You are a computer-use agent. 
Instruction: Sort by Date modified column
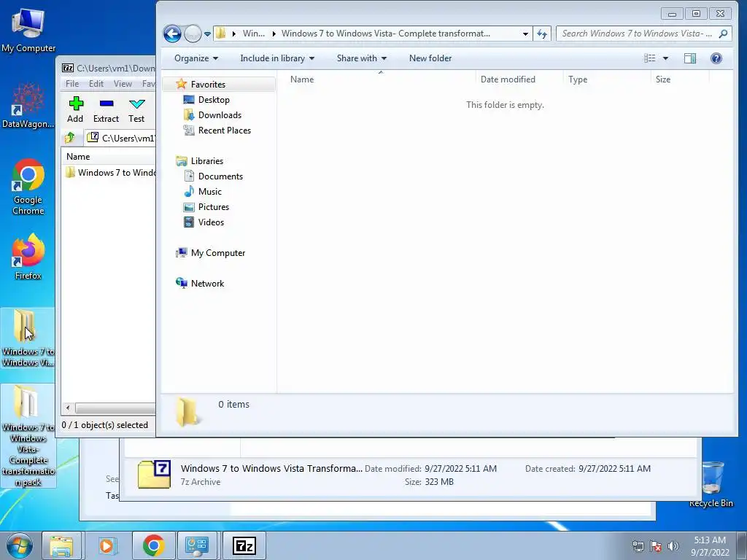coord(519,79)
